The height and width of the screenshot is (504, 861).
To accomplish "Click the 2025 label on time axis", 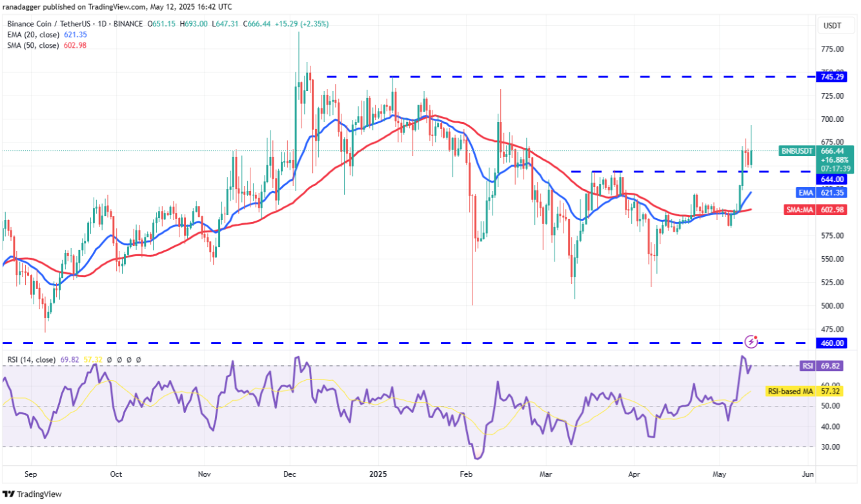I will pyautogui.click(x=376, y=474).
